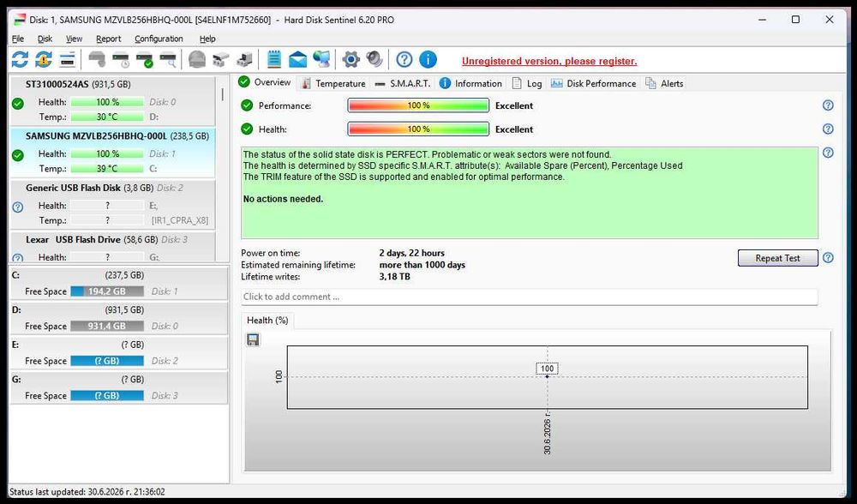Screen dimensions: 857x504
Task: Open the Disk menu
Action: [x=45, y=39]
